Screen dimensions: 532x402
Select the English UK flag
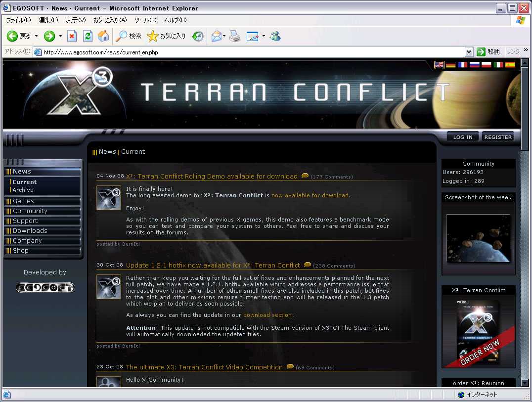point(439,64)
